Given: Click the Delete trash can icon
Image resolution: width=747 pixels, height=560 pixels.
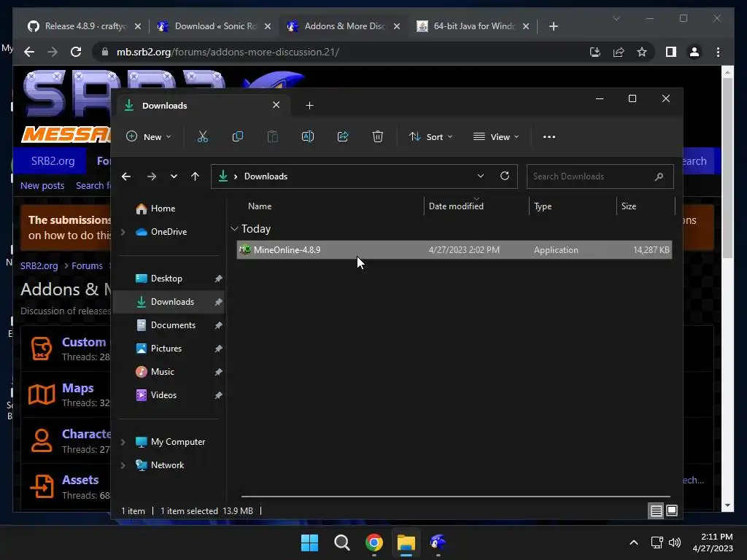Looking at the screenshot, I should click(378, 136).
